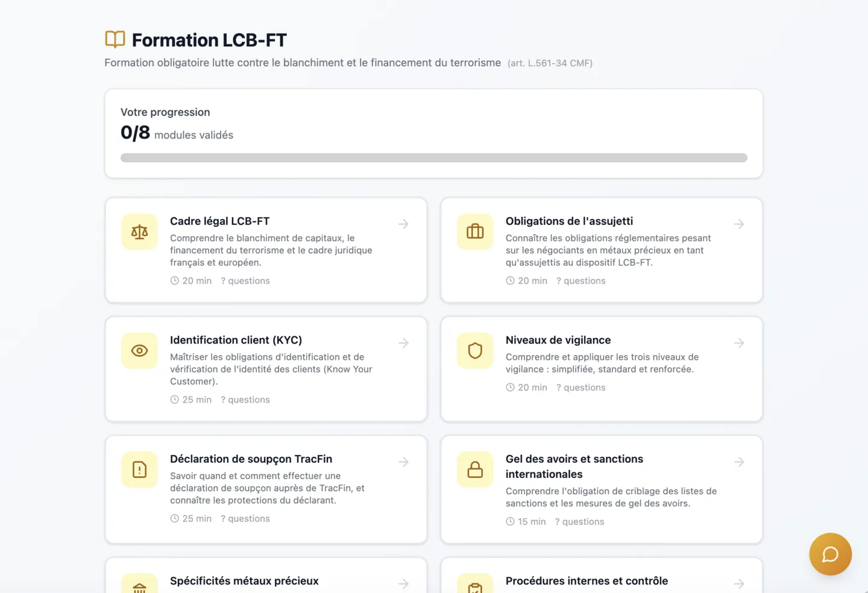The height and width of the screenshot is (593, 868).
Task: Click the Formation LCB-FT page heading
Action: [209, 40]
